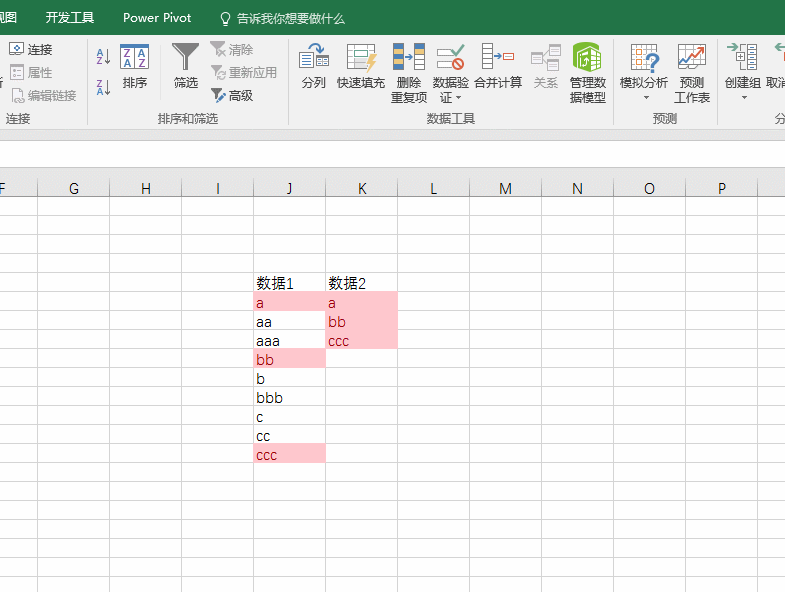Click the 清除 filter button
Viewport: 785px width, 592px height.
(x=232, y=50)
